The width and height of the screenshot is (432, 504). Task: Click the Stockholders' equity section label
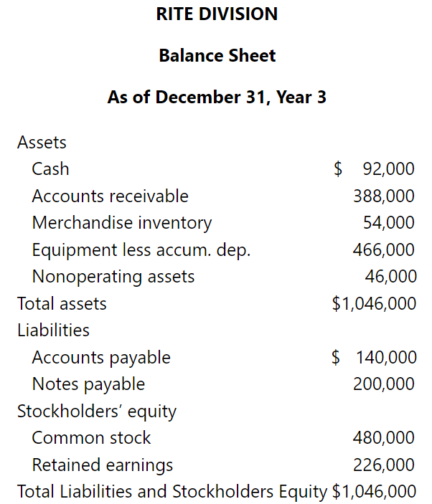point(96,412)
